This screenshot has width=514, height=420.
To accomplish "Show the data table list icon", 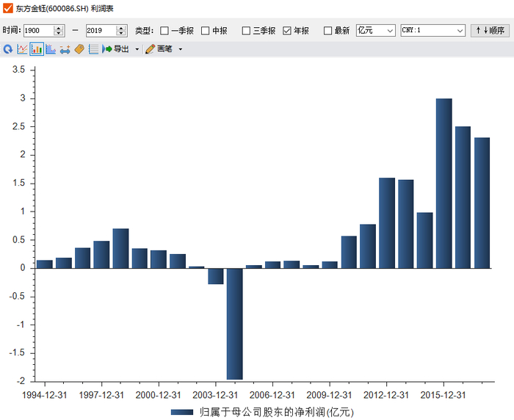I will (x=93, y=49).
